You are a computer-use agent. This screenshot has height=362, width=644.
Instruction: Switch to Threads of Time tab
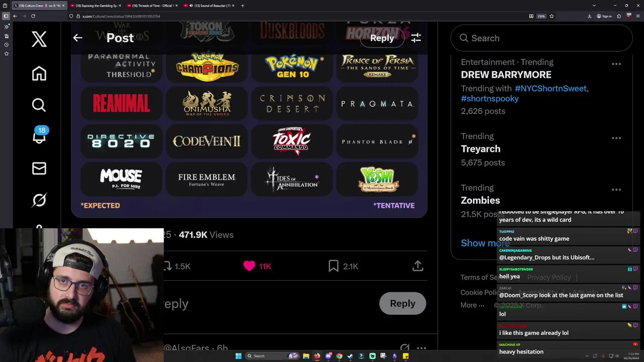click(x=152, y=6)
